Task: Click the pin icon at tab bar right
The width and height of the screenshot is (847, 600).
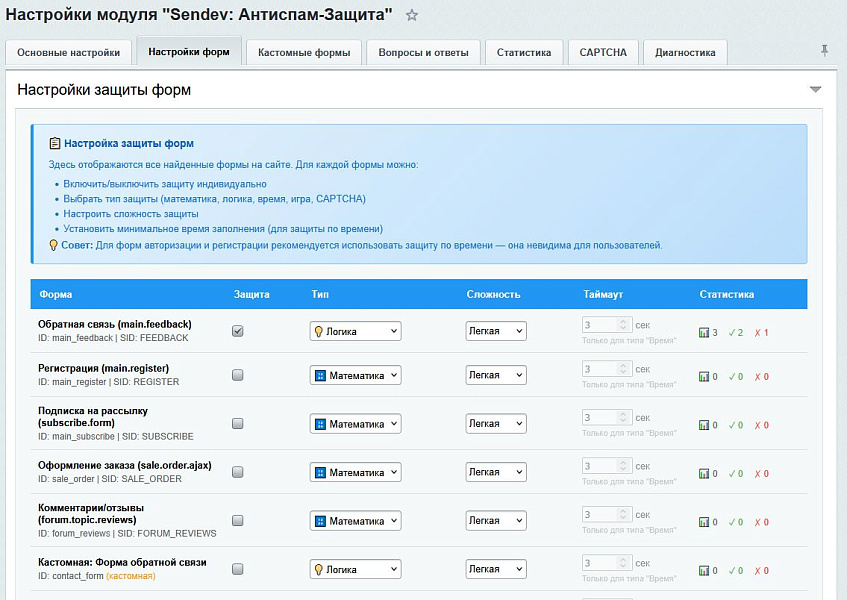Action: point(824,51)
